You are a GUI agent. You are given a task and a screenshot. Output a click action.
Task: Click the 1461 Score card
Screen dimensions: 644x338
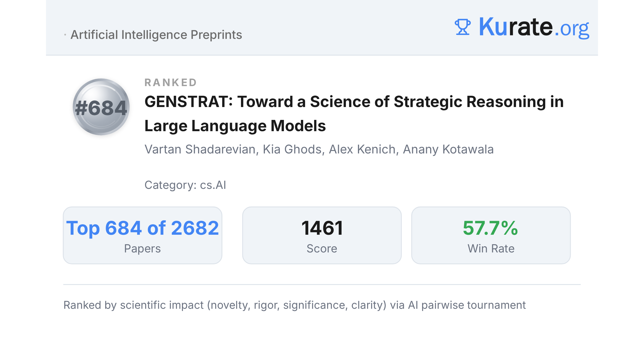[322, 235]
